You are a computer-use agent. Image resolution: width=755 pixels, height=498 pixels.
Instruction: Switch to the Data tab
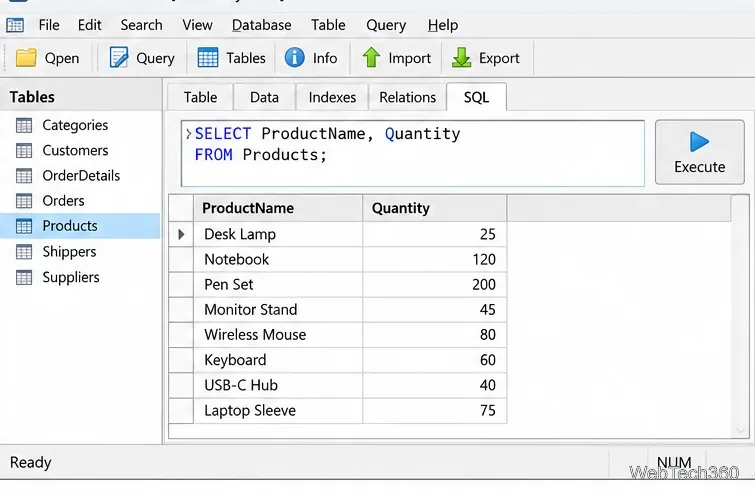click(264, 97)
